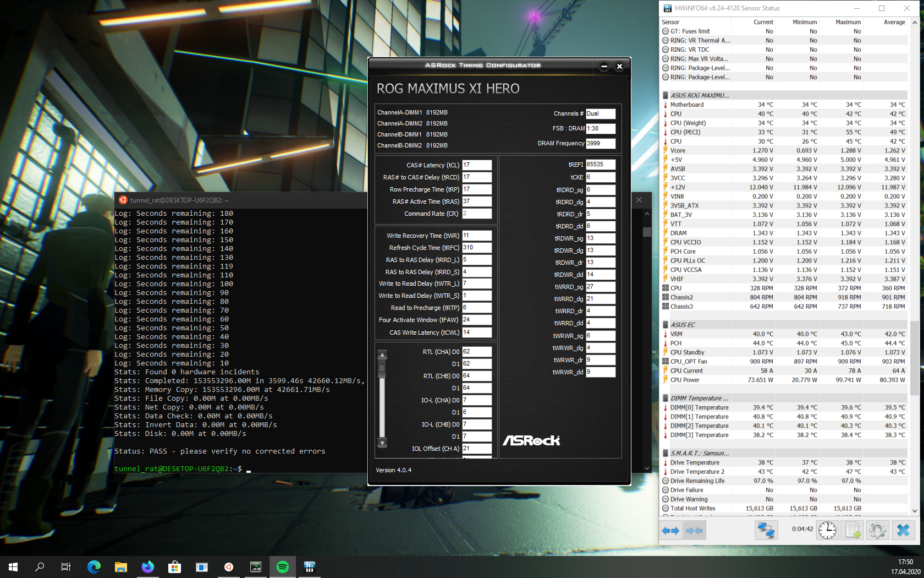Select the DIMM[0] Temperature row
924x578 pixels.
click(x=784, y=407)
